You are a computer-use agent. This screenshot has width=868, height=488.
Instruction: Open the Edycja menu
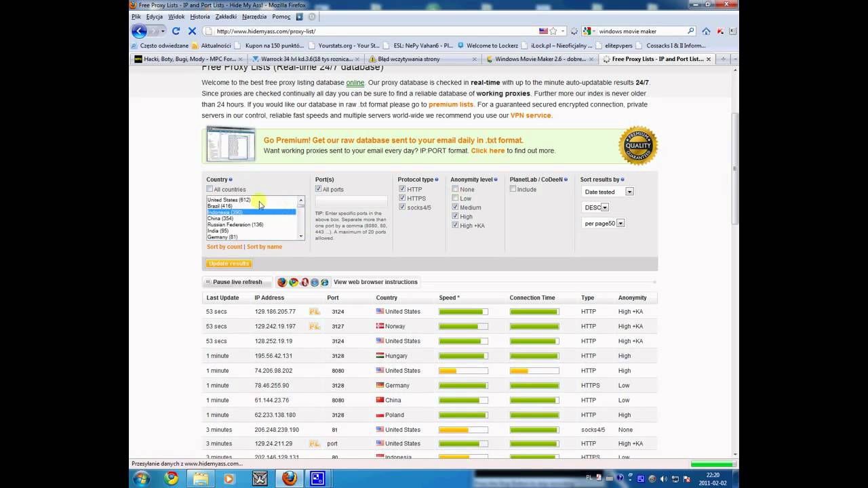155,16
